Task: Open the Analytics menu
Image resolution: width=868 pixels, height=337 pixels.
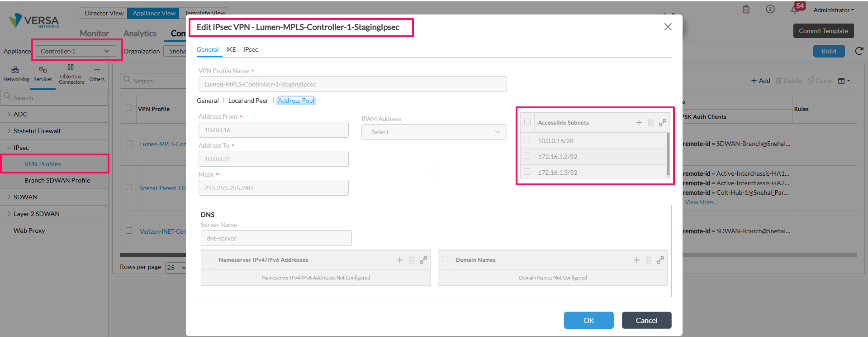Action: (x=140, y=34)
